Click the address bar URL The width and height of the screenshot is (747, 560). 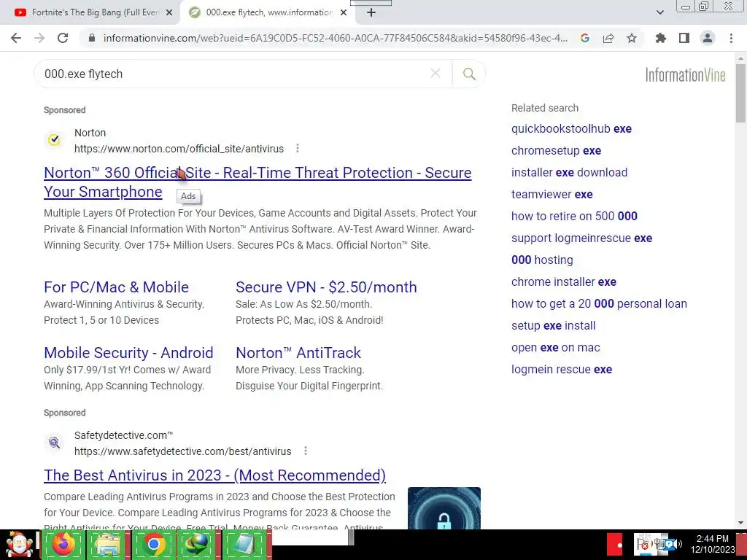(x=336, y=38)
